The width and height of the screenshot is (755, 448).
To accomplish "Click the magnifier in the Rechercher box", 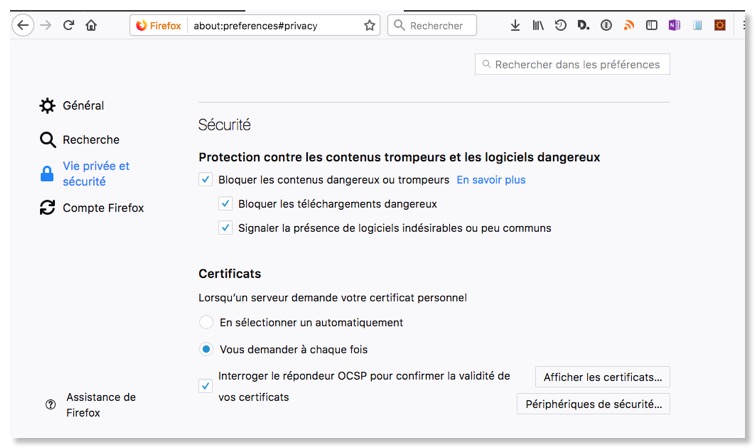I will point(399,25).
